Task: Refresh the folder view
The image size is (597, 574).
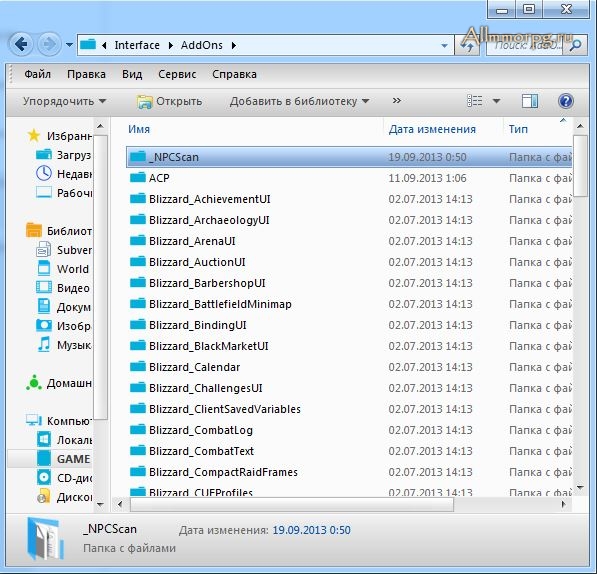Action: [x=468, y=46]
